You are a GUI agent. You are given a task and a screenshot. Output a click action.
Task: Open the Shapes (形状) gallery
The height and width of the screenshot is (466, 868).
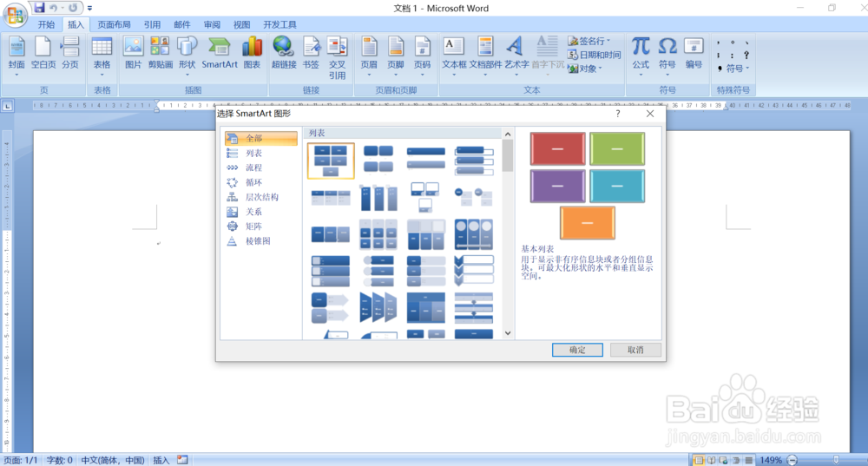pos(187,54)
